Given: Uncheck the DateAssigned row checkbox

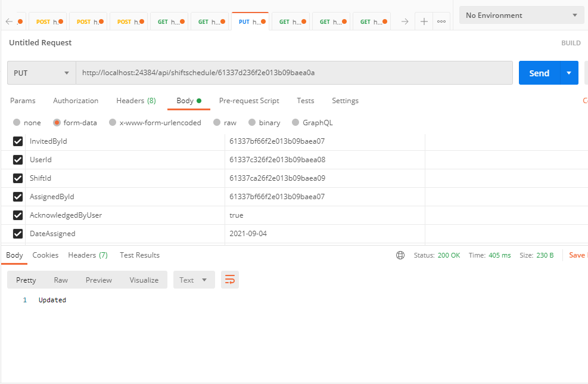Looking at the screenshot, I should point(18,234).
